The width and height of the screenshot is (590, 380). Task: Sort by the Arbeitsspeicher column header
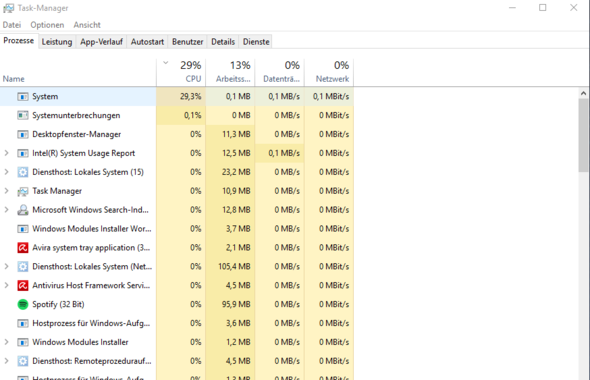(x=230, y=72)
